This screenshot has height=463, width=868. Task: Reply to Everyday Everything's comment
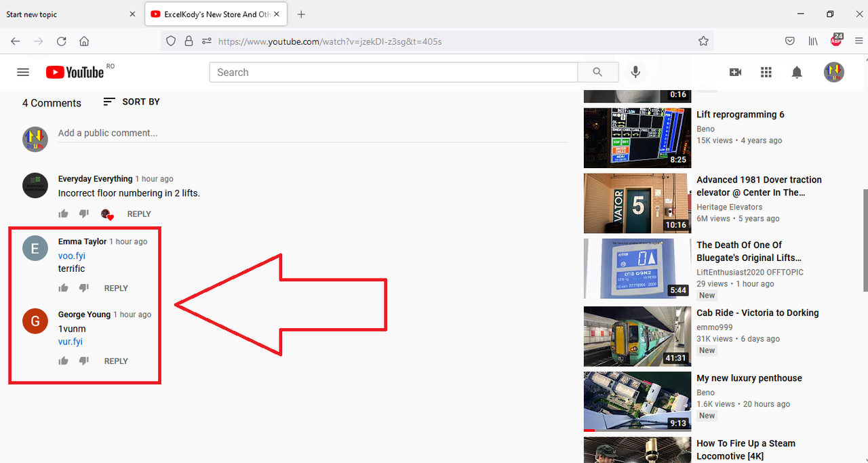pyautogui.click(x=139, y=214)
